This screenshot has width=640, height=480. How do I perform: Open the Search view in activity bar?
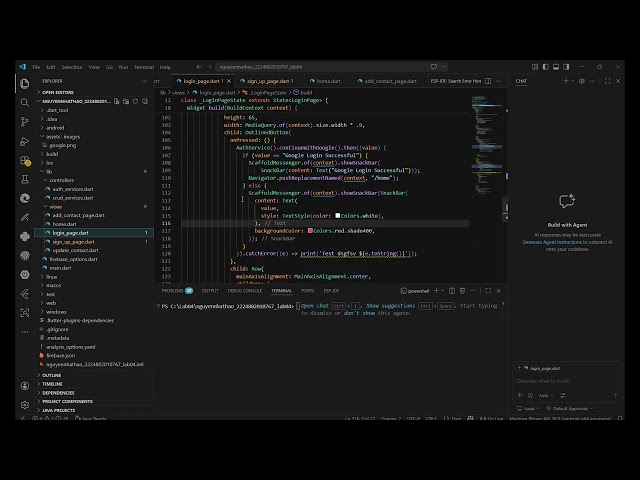click(x=25, y=102)
